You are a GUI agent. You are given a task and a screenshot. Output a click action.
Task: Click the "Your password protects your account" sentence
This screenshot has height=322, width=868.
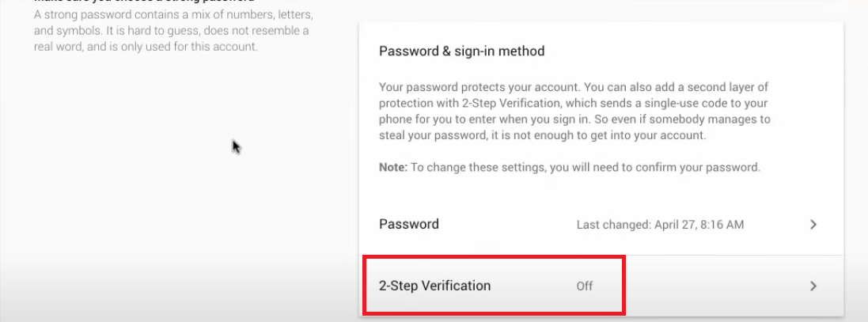(x=473, y=87)
